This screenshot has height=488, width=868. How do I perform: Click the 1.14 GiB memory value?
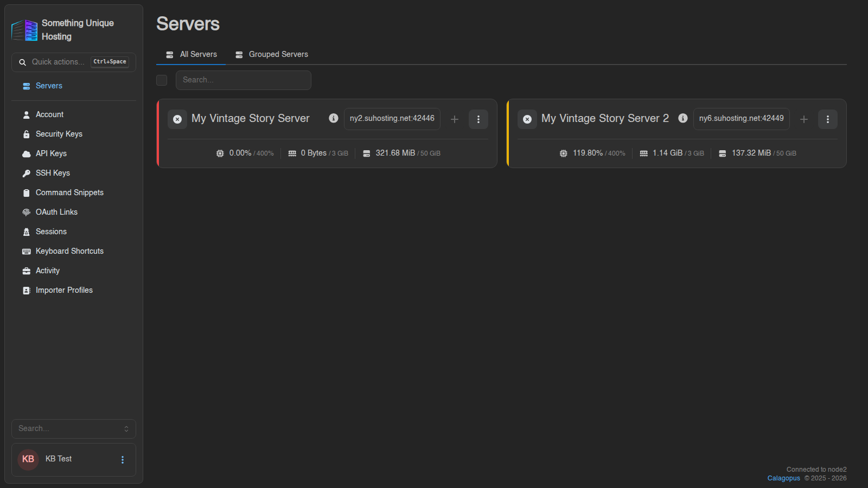(x=668, y=153)
